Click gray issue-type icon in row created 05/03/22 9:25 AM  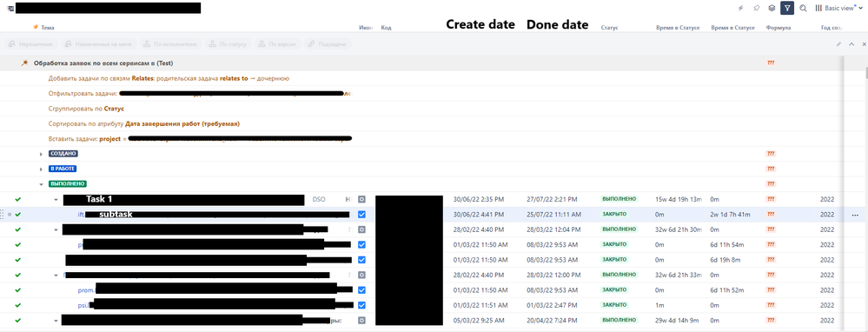click(x=361, y=321)
